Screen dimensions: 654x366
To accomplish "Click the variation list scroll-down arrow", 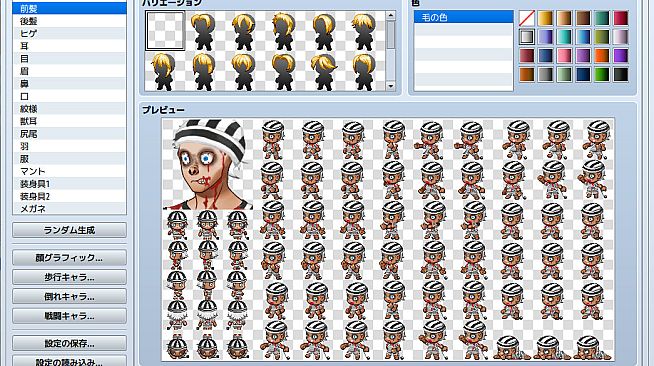I will (390, 86).
